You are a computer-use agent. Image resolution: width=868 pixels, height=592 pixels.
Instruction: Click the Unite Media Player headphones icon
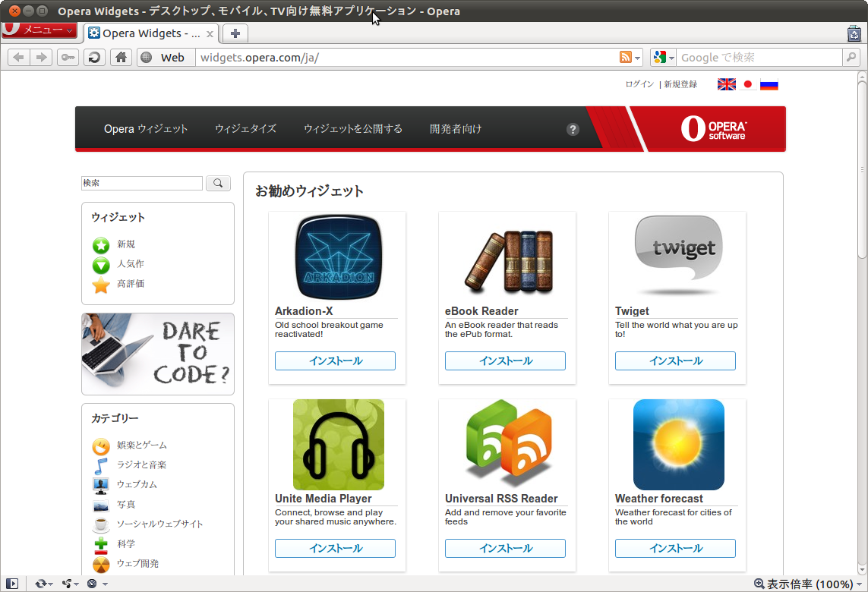click(338, 444)
